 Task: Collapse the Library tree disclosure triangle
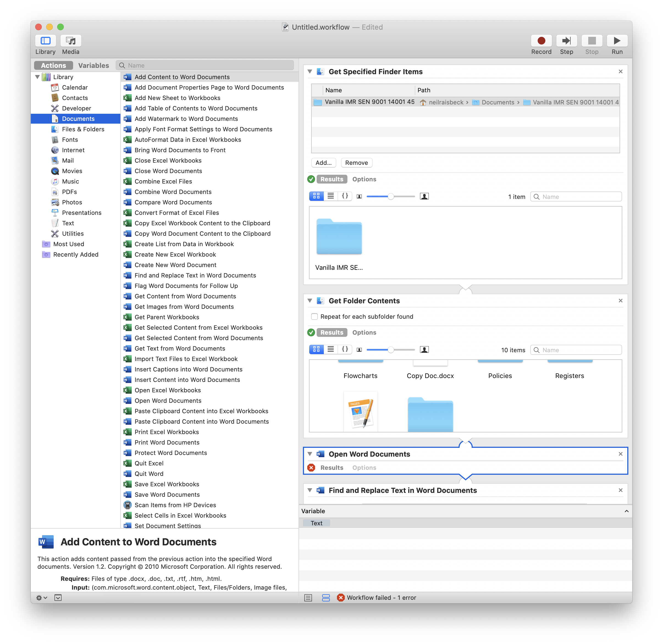point(38,77)
